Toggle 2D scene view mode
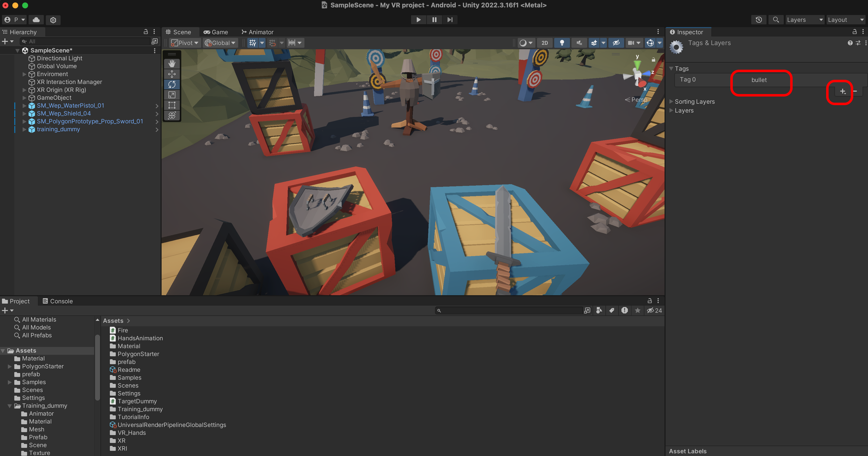The image size is (868, 456). point(545,43)
